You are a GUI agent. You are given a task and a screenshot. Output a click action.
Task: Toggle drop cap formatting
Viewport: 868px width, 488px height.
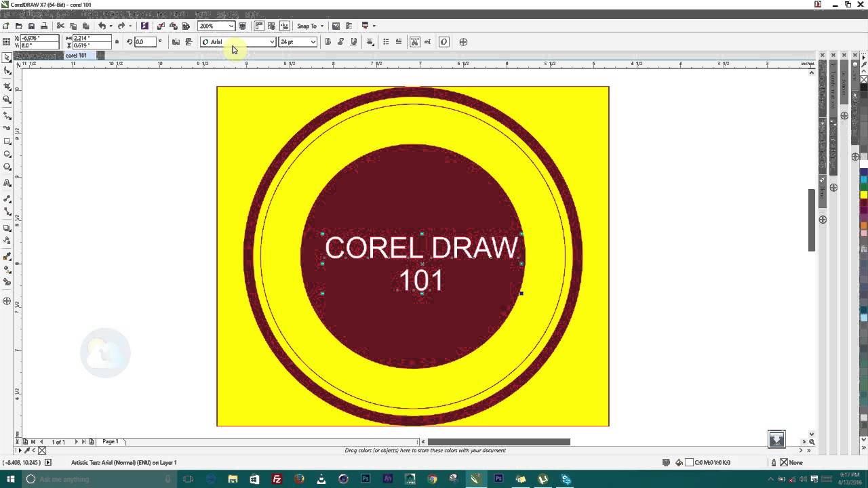tap(399, 42)
